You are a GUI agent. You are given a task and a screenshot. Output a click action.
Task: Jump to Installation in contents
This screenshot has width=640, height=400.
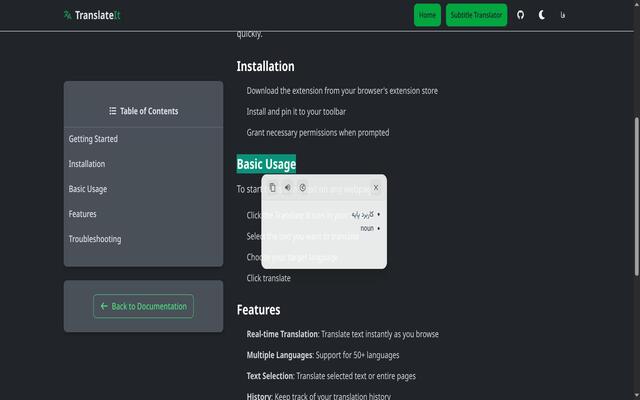(x=87, y=164)
